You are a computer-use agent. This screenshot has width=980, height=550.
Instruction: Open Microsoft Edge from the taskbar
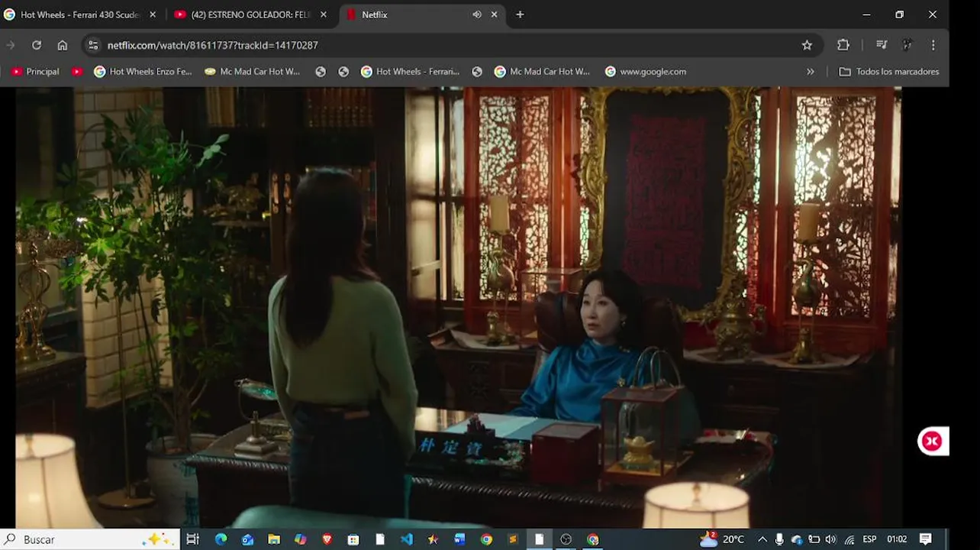click(221, 539)
